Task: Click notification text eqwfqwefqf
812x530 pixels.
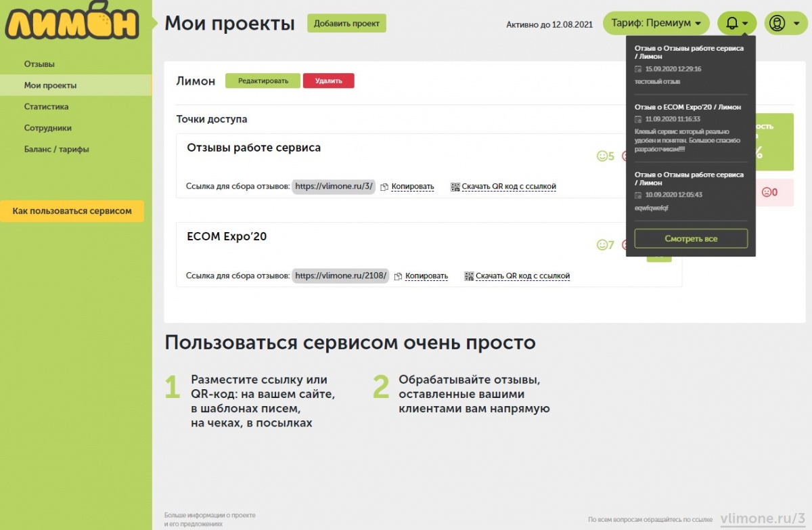Action: (652, 208)
